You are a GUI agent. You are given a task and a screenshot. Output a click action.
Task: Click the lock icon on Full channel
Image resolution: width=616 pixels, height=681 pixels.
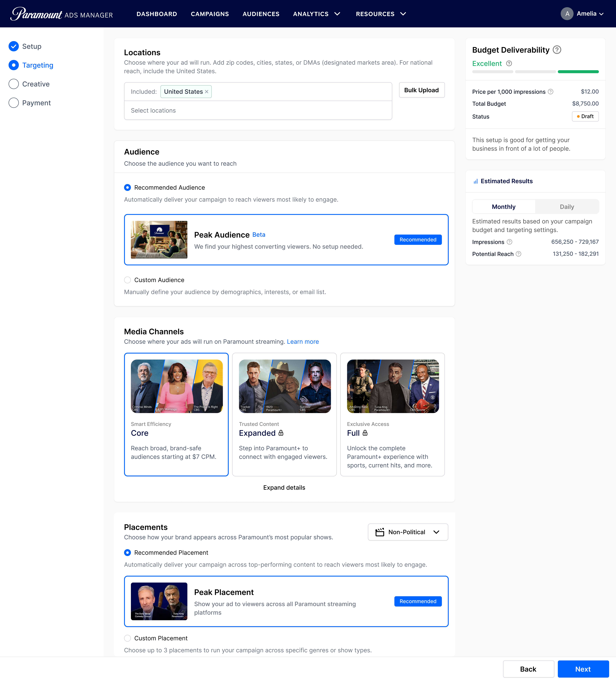point(365,433)
